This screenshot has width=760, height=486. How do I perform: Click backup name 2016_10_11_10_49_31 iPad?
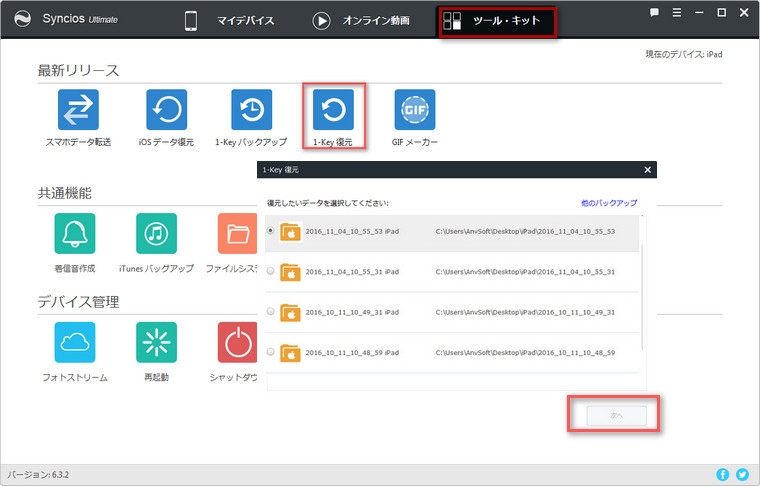pos(352,313)
